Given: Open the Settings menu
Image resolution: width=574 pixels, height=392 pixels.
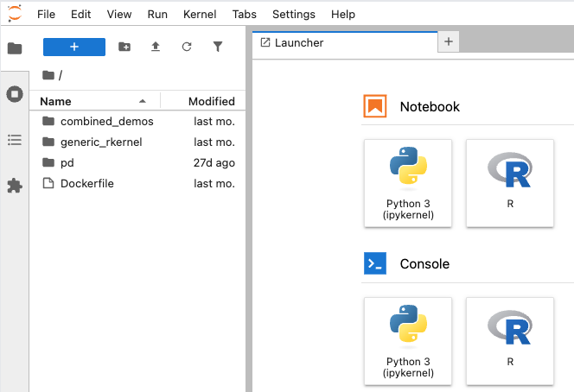Looking at the screenshot, I should click(x=294, y=15).
